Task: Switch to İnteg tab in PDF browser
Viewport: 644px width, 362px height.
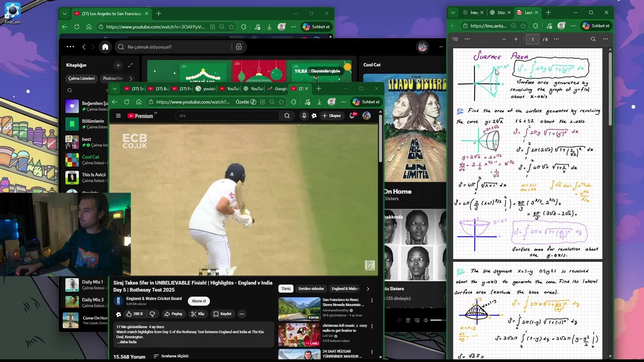Action: tap(473, 13)
